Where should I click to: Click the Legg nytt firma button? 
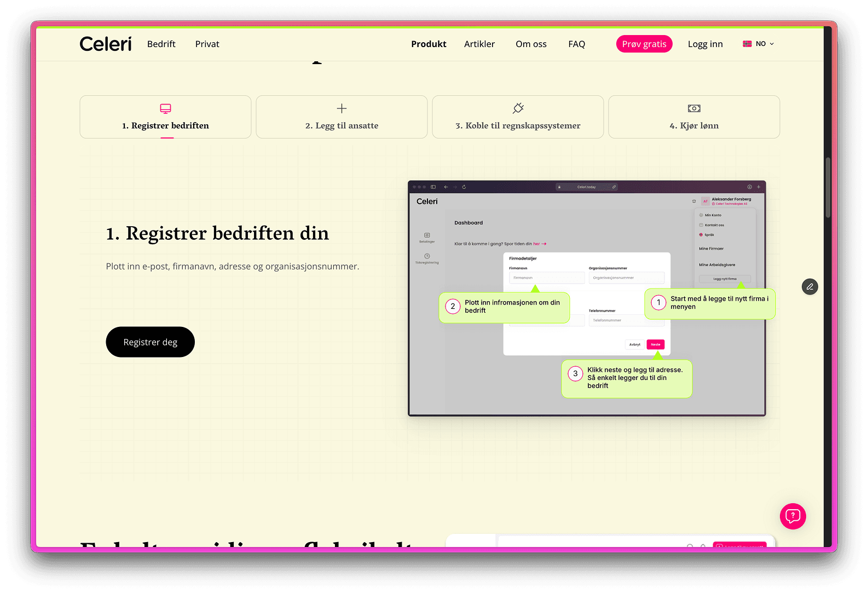725,279
